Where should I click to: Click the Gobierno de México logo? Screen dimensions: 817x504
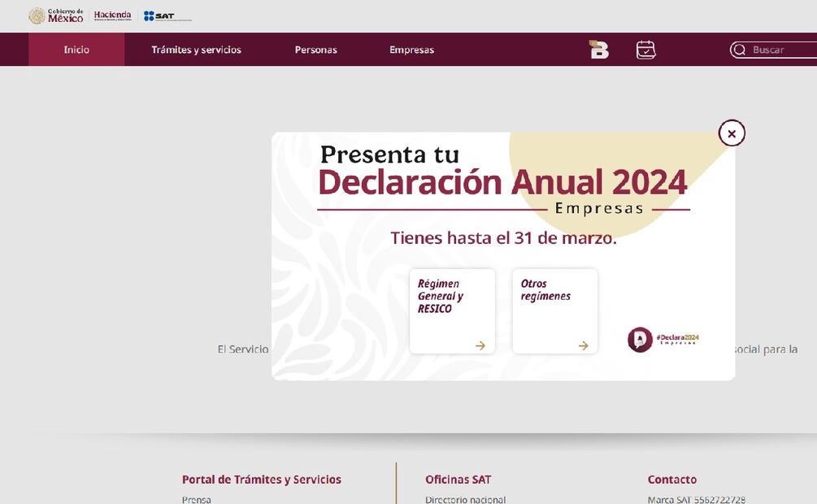tap(56, 15)
